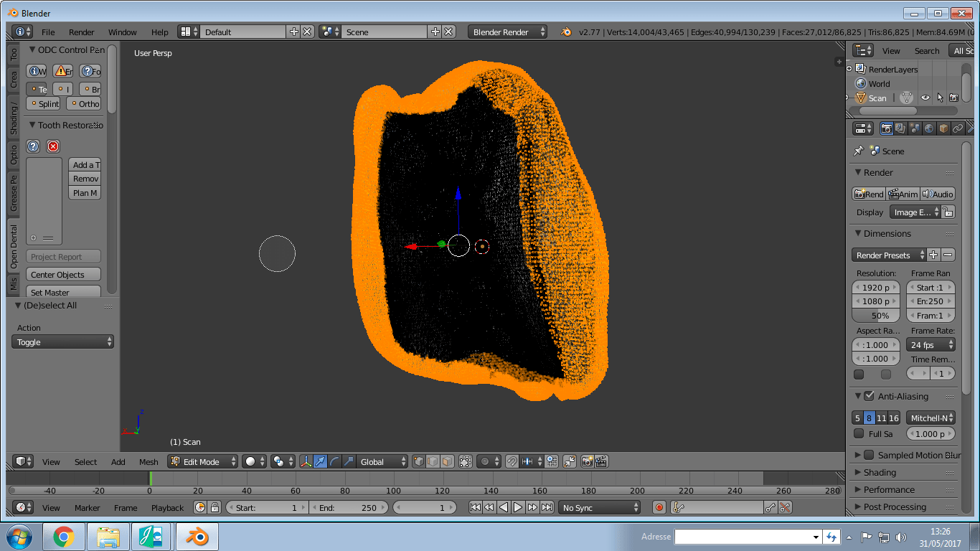Enable the Anti-Aliasing checkbox
This screenshot has height=551, width=980.
tap(869, 396)
